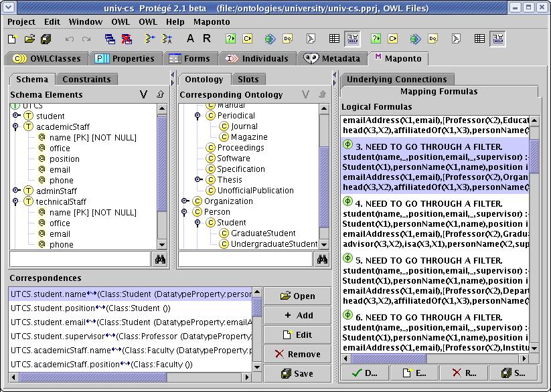551x392 pixels.
Task: Click the green icon of formula 6
Action: click(x=347, y=314)
